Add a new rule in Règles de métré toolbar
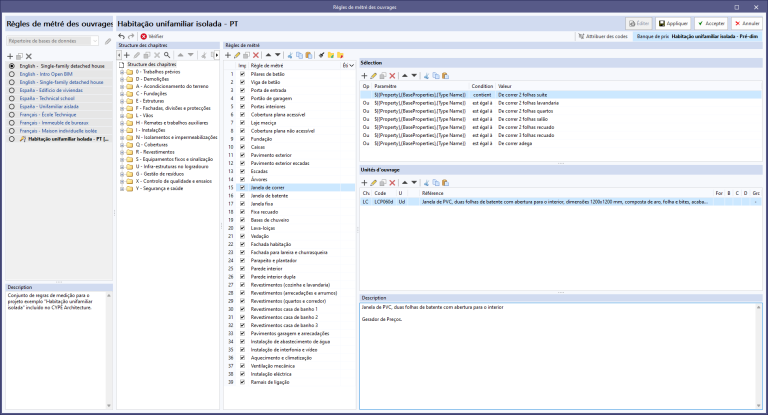Image resolution: width=768 pixels, height=415 pixels. point(228,55)
